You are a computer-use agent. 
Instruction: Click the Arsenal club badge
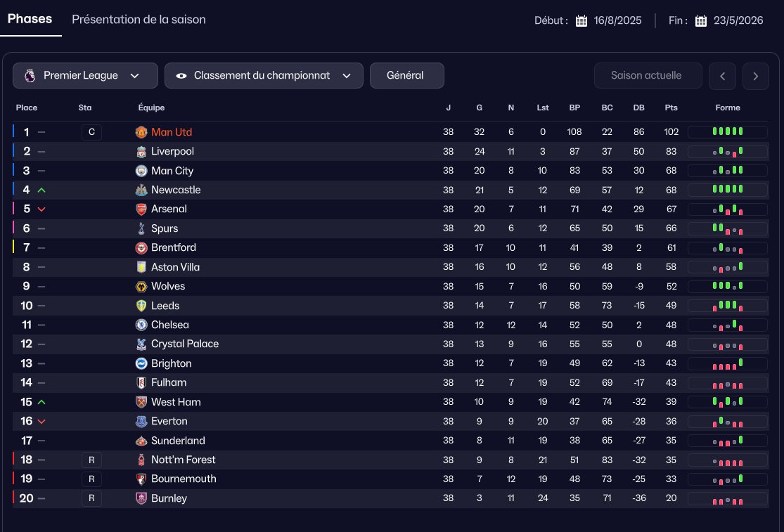pyautogui.click(x=141, y=209)
